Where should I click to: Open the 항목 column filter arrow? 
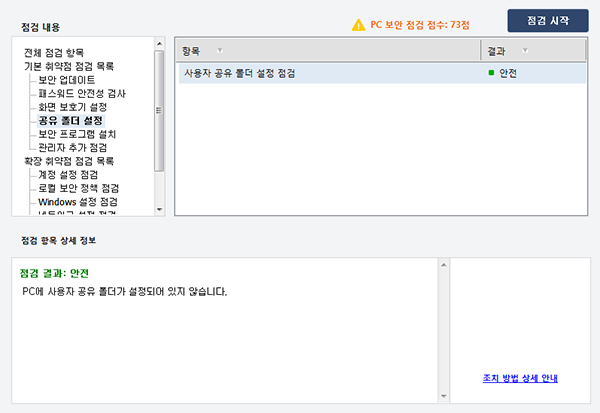(220, 50)
